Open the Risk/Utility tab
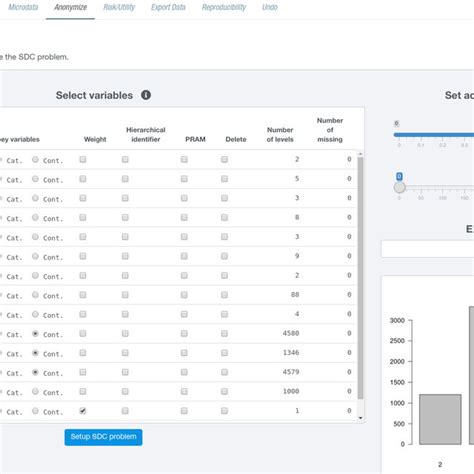 pos(119,7)
